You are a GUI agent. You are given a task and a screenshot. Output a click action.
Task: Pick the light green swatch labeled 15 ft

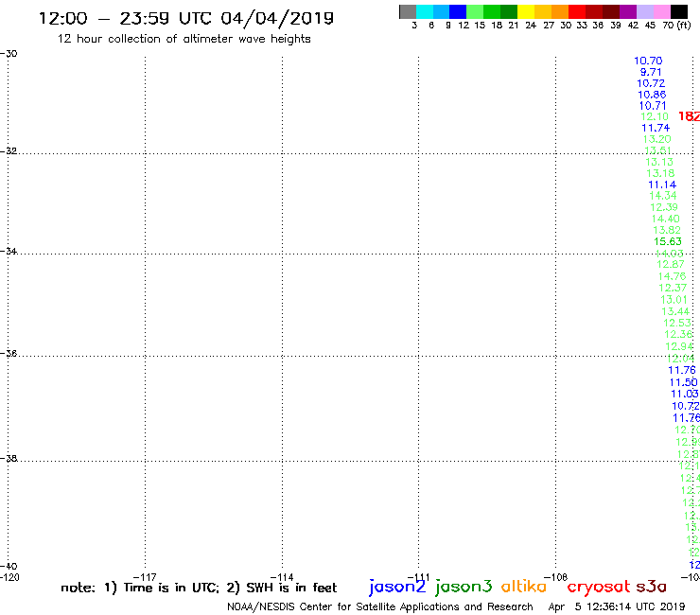[475, 11]
